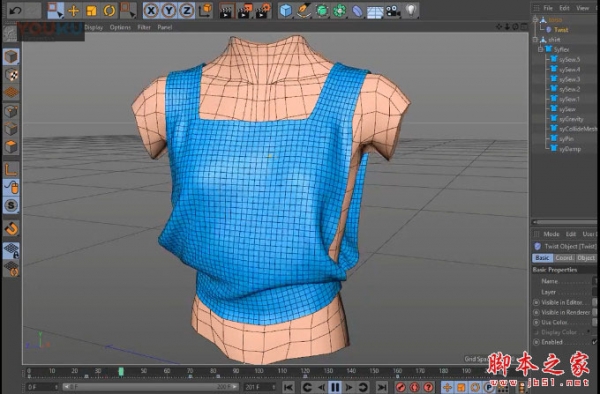
Task: Collapse the torso object hierarchy
Action: 535,20
